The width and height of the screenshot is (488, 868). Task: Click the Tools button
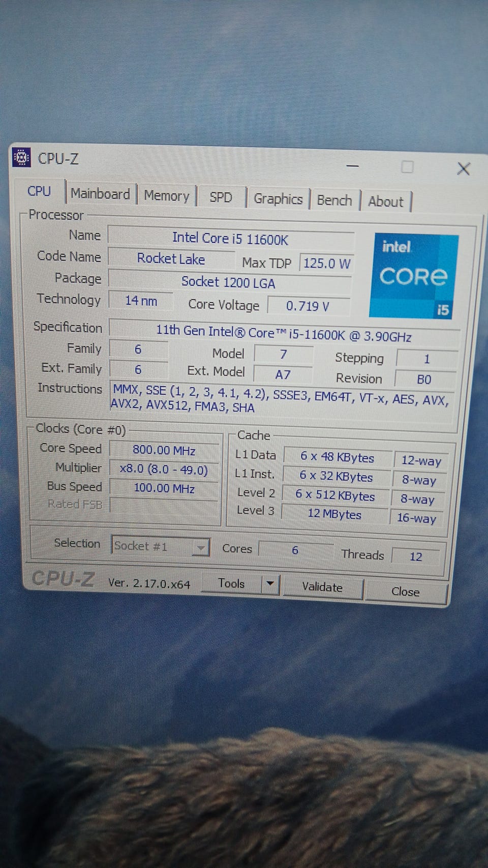point(231,584)
